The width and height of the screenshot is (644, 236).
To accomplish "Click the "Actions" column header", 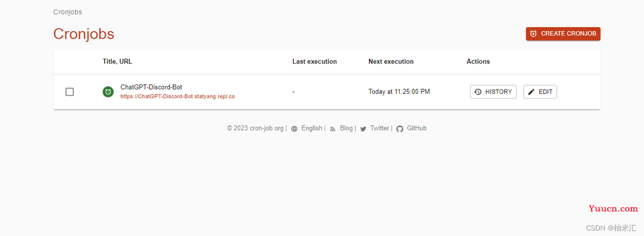I will (x=478, y=61).
